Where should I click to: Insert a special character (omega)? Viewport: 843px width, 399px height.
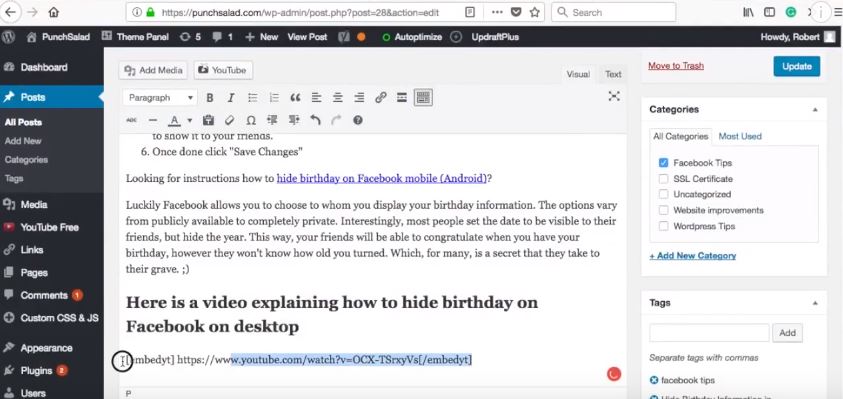tap(251, 120)
